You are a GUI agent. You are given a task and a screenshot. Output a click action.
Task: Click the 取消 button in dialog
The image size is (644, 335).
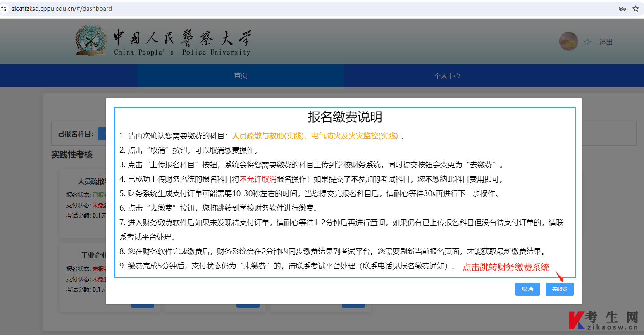(527, 289)
